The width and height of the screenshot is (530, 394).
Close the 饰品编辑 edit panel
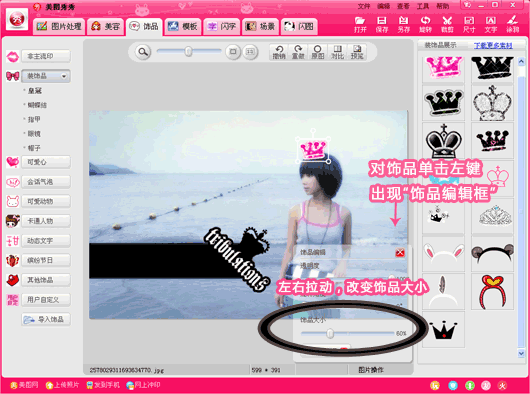point(400,252)
